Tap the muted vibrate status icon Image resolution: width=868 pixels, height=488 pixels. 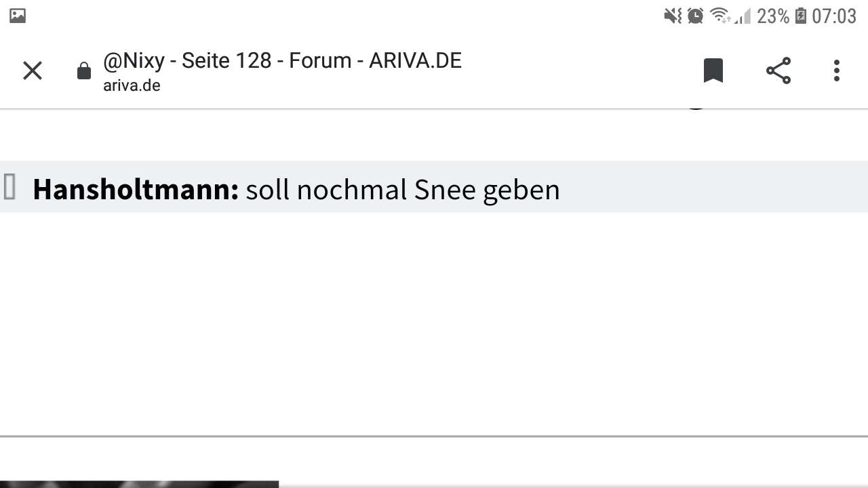tap(673, 16)
